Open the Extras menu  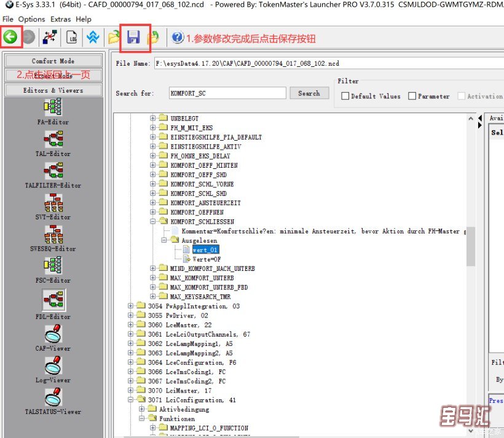60,19
